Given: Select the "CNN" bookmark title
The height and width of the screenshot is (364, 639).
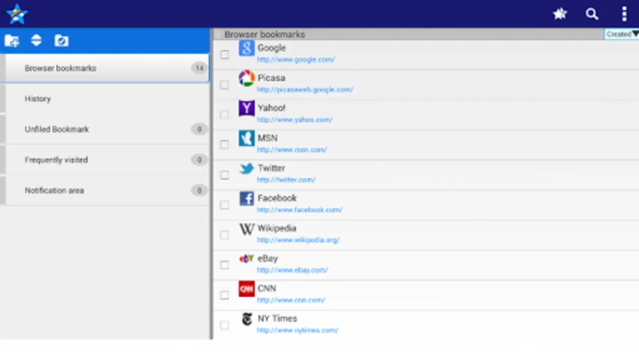Looking at the screenshot, I should tap(267, 288).
